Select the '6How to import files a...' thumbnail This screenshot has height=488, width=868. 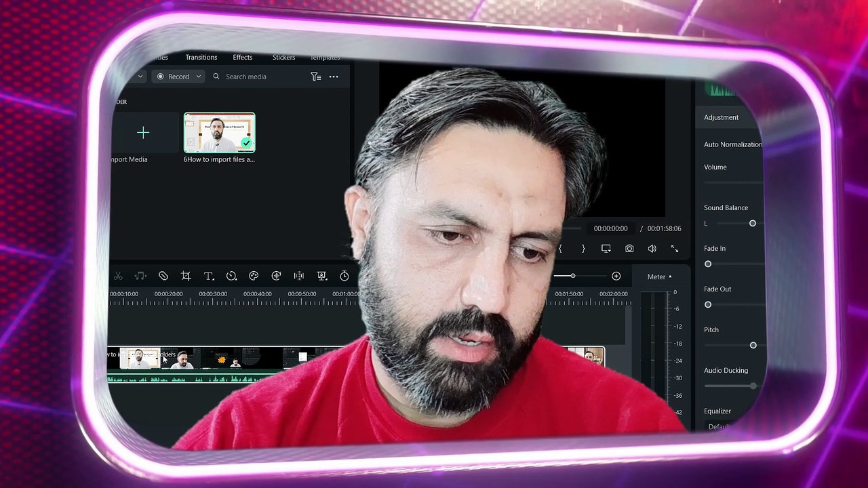tap(220, 133)
